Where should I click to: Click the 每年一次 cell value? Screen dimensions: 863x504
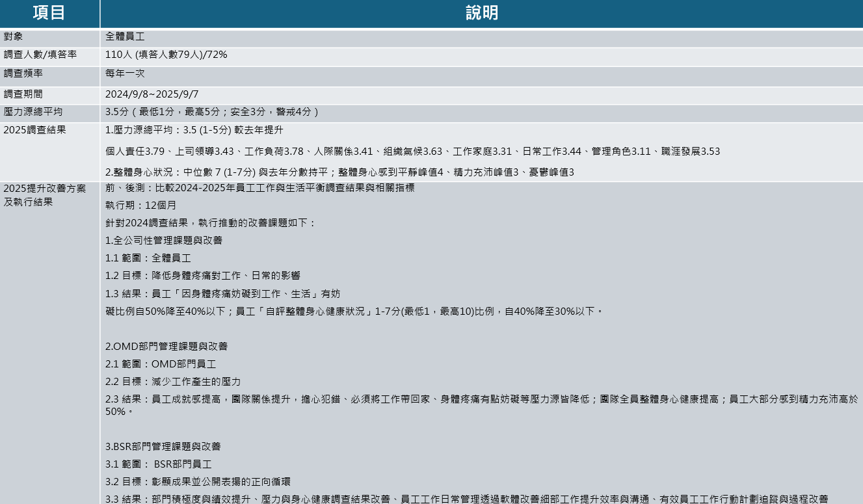click(125, 74)
